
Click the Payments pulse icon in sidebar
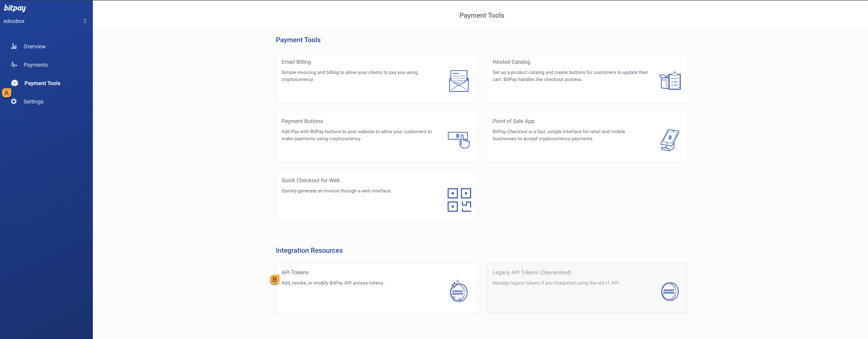[14, 65]
